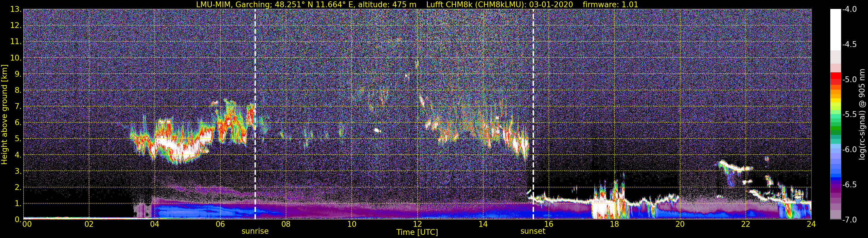Image resolution: width=868 pixels, height=238 pixels.
Task: Click the colorbar tick label -5.5
Action: point(849,115)
